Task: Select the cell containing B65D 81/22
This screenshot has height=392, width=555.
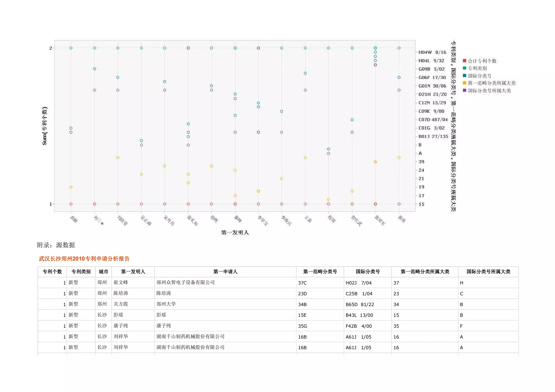Action: pyautogui.click(x=360, y=304)
